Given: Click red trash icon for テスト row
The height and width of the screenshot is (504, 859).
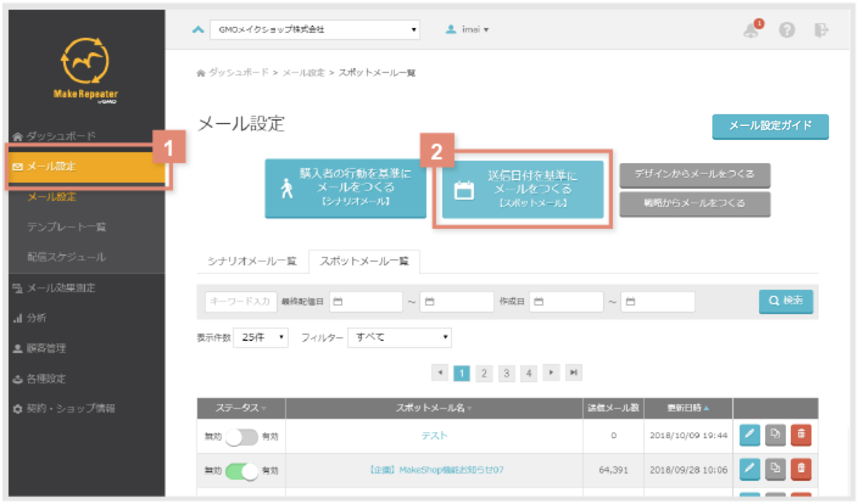Looking at the screenshot, I should [x=801, y=435].
